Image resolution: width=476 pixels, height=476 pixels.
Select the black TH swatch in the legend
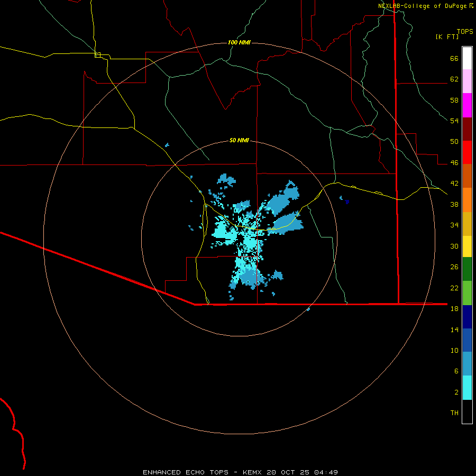tap(467, 411)
